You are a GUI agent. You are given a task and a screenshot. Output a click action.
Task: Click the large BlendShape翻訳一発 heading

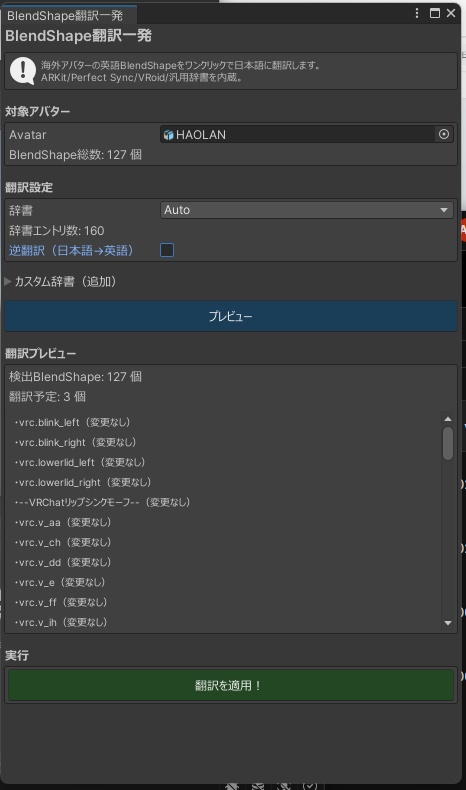(x=79, y=36)
